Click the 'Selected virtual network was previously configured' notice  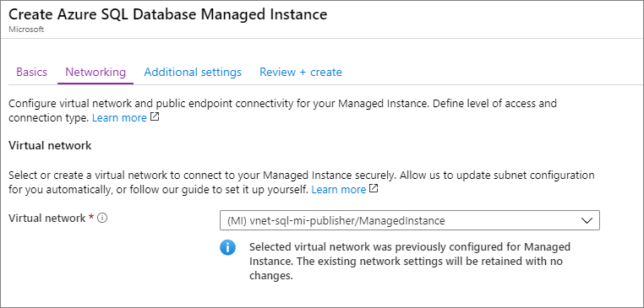point(410,262)
